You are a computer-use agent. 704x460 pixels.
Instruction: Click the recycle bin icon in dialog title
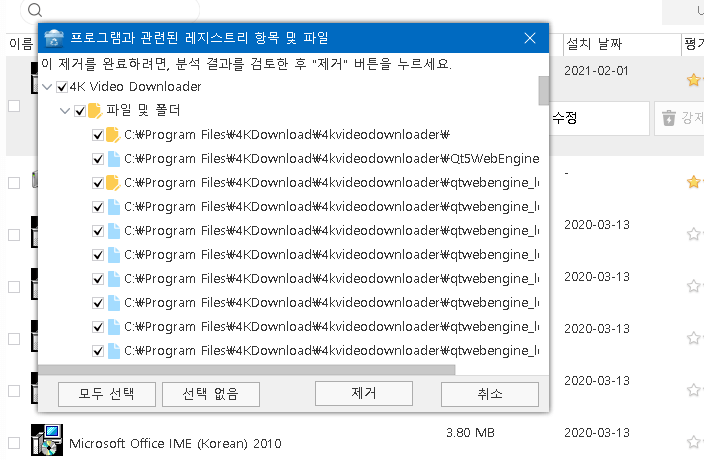pos(54,38)
